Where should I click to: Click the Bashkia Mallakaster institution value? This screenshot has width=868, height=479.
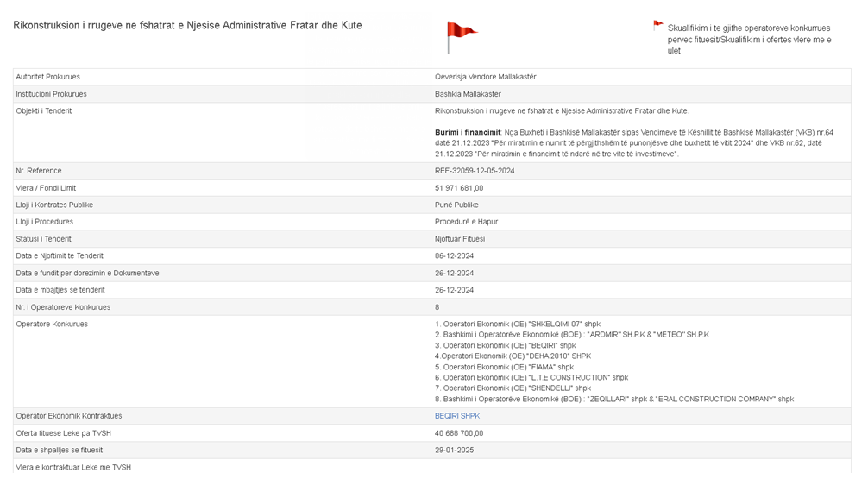pos(468,94)
